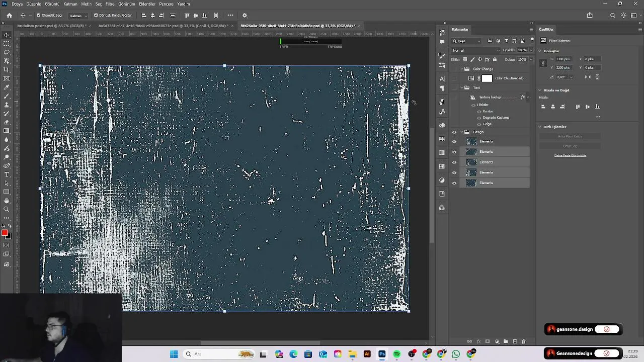This screenshot has height=362, width=644.
Task: Collapse the Hızlı İşlemler section
Action: pyautogui.click(x=540, y=127)
